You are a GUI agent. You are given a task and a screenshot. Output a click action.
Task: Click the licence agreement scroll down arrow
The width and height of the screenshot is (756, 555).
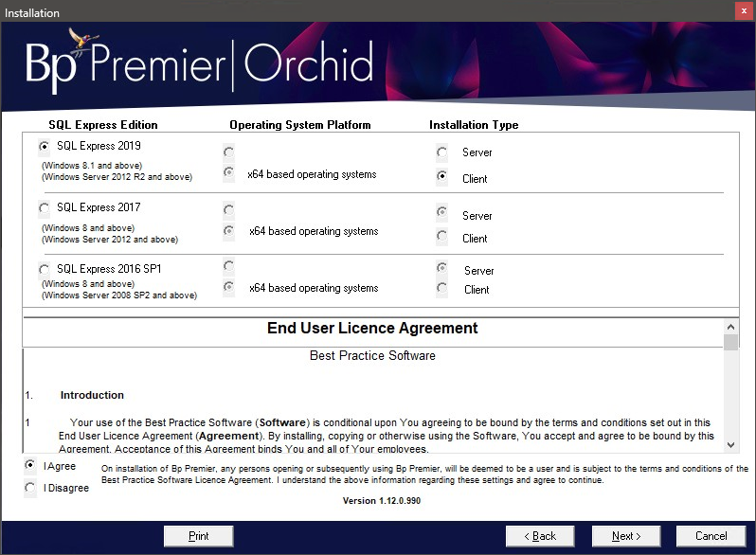(x=731, y=445)
